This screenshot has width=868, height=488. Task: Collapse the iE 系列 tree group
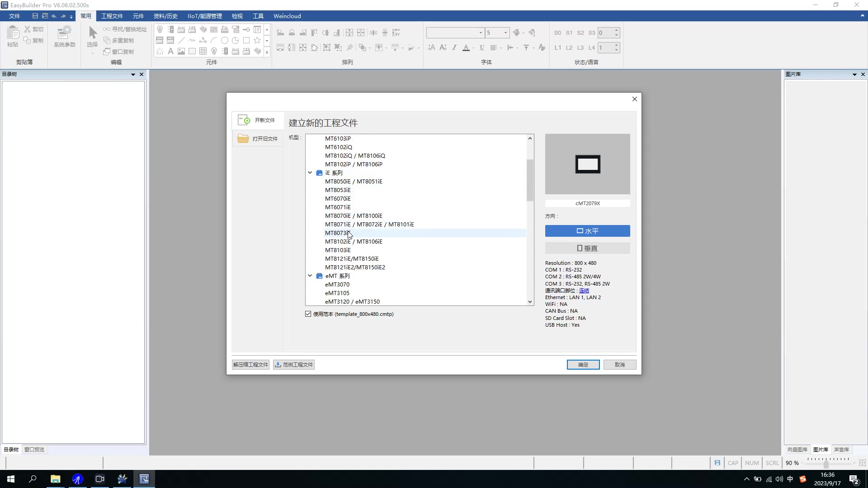pyautogui.click(x=310, y=173)
